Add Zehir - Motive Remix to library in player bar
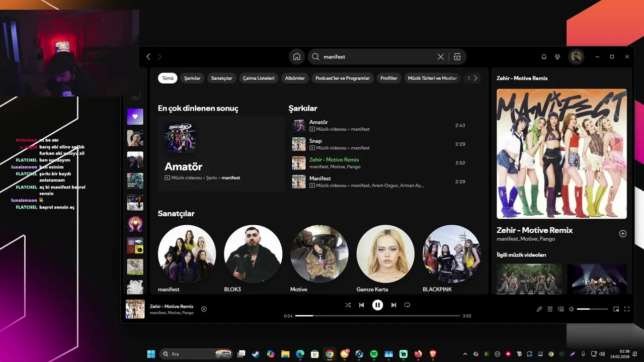This screenshot has height=362, width=644. tap(204, 309)
